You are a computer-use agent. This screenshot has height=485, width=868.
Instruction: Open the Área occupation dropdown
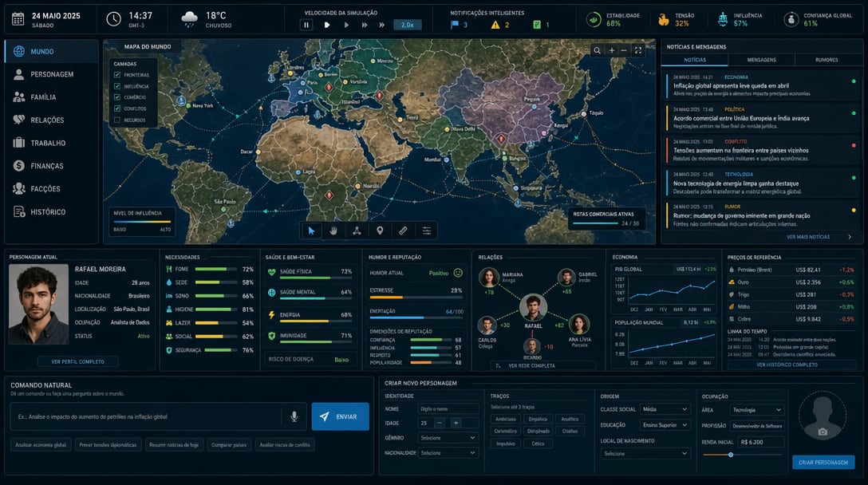(x=757, y=410)
